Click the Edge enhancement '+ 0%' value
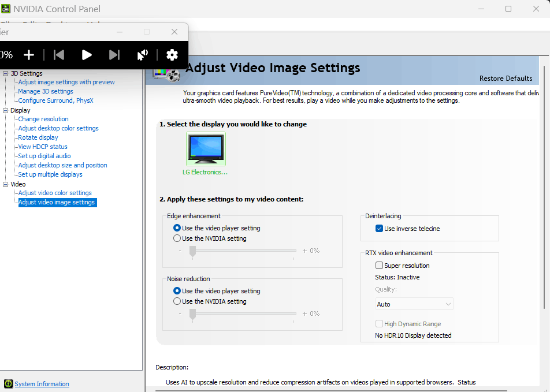 (x=311, y=251)
